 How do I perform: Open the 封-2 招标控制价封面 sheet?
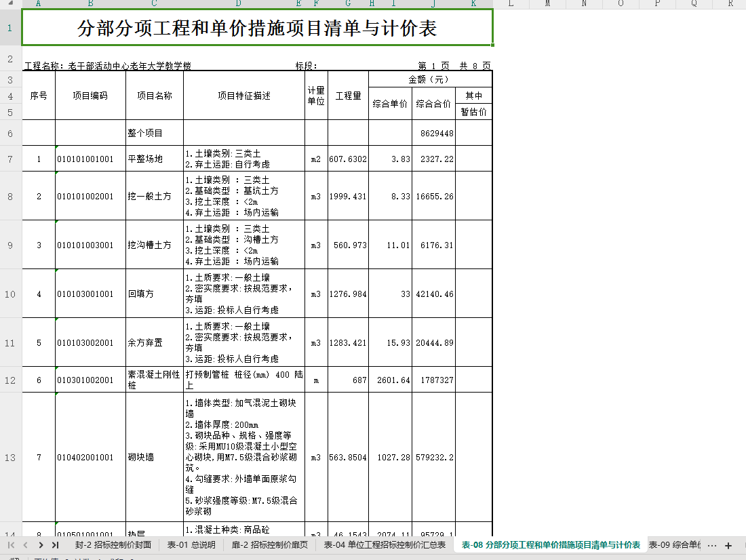113,545
